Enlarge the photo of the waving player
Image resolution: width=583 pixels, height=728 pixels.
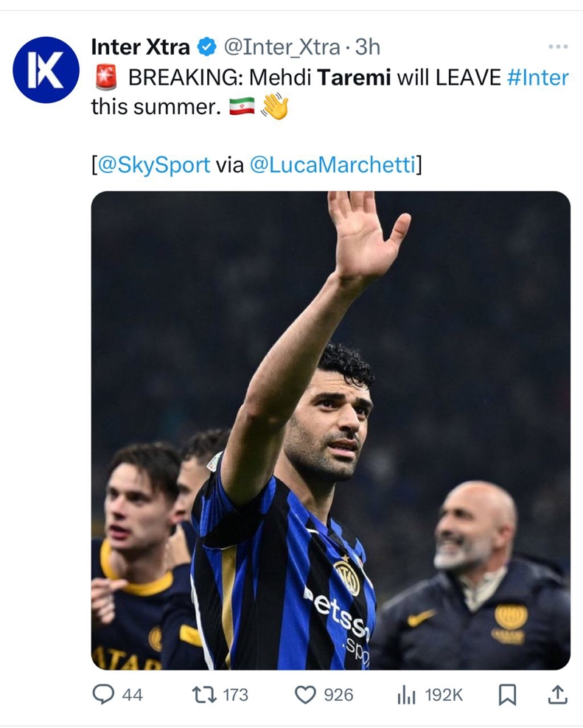pyautogui.click(x=330, y=430)
